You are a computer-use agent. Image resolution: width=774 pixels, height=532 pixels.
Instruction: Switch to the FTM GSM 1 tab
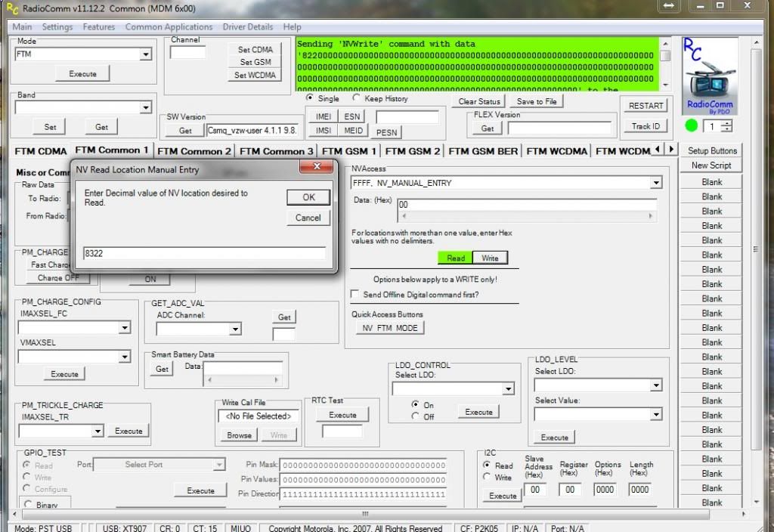coord(349,151)
